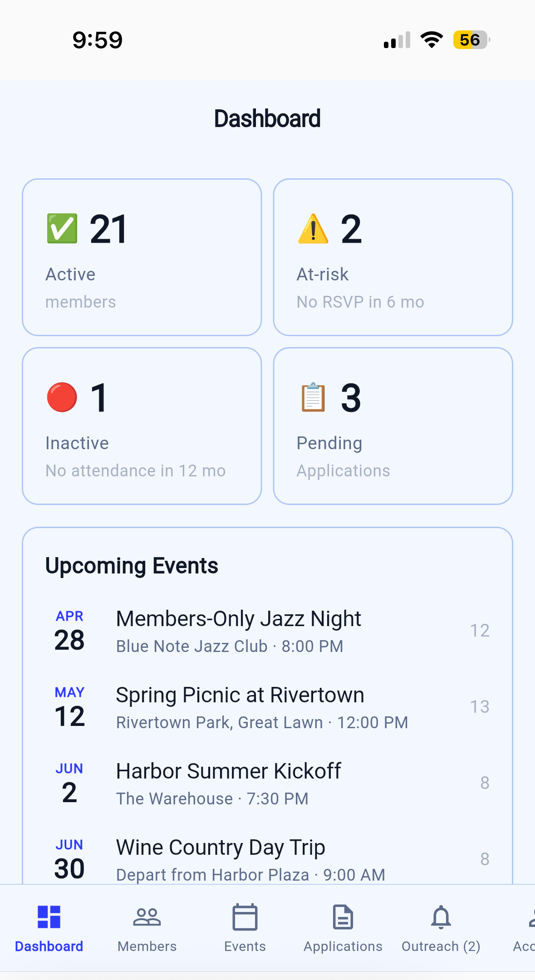Open the 21 Active members card
This screenshot has width=535, height=980.
click(x=142, y=257)
